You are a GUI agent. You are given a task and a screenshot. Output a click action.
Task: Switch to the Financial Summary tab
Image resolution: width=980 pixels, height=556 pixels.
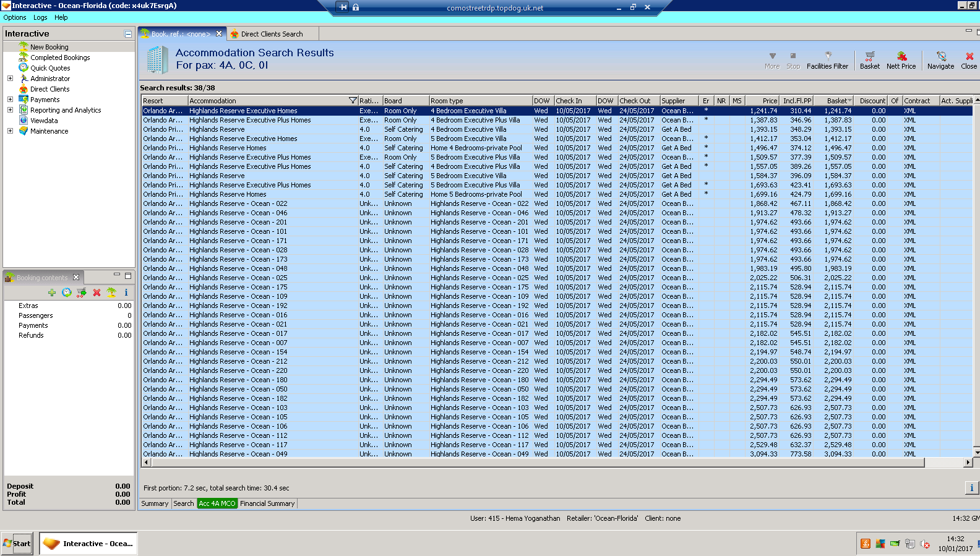tap(267, 503)
